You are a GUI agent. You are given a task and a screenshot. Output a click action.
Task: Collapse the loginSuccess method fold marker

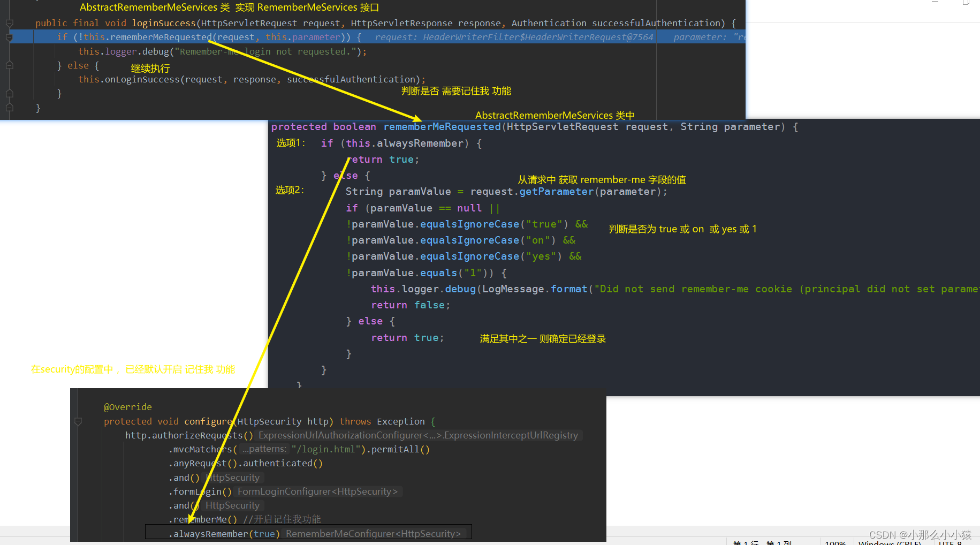coord(9,23)
